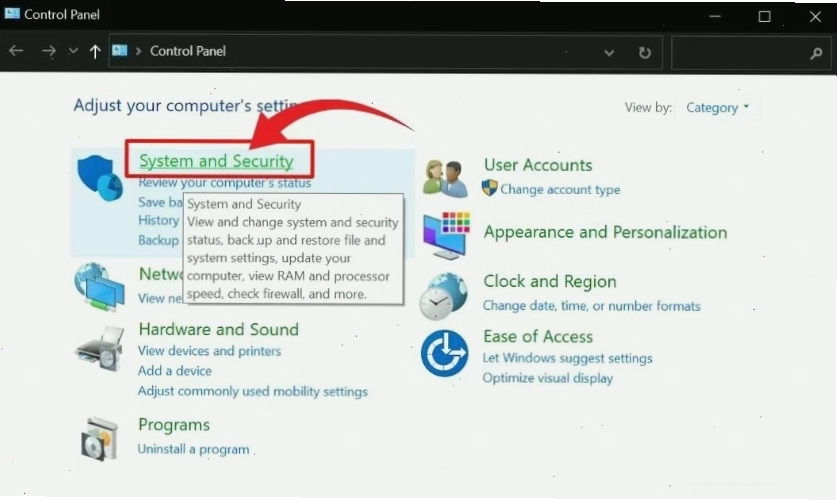Click the Control Panel breadcrumb text

coord(188,51)
